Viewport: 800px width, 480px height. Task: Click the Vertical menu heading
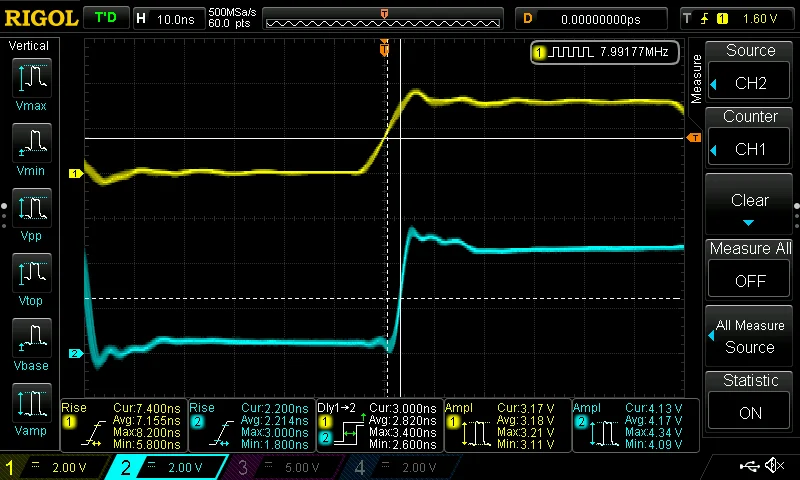29,46
